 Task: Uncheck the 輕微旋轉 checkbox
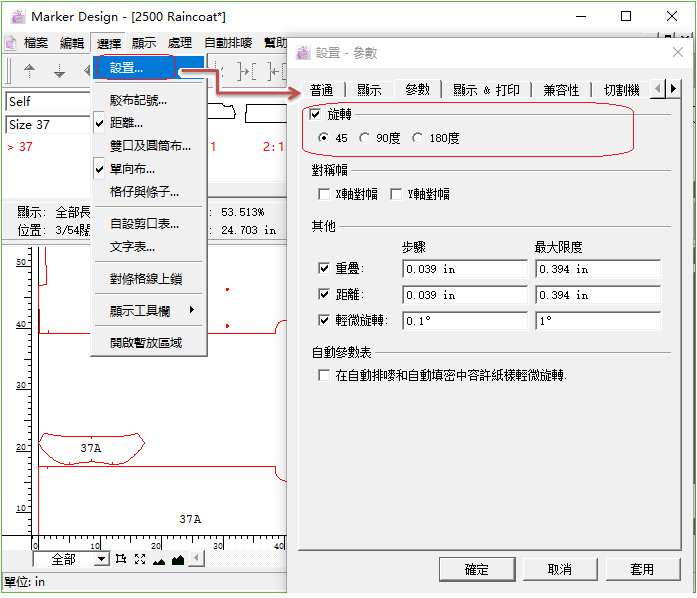[324, 321]
